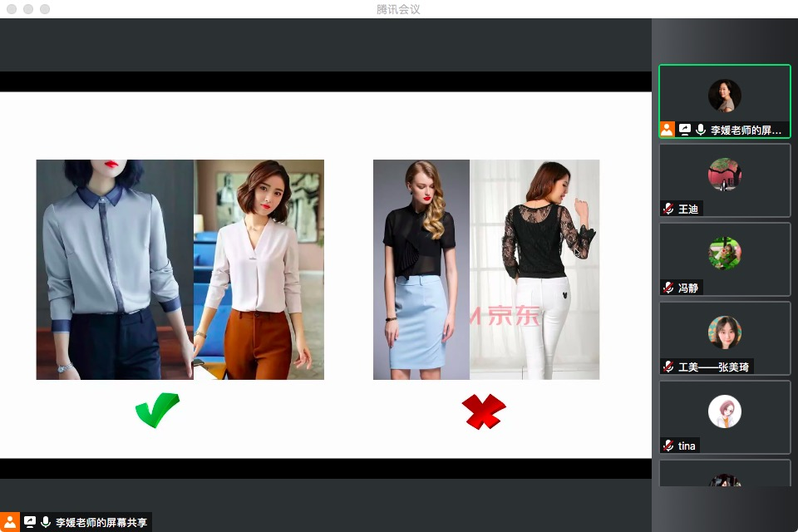
Task: Click the green checkmark on the shared slide
Action: [157, 411]
